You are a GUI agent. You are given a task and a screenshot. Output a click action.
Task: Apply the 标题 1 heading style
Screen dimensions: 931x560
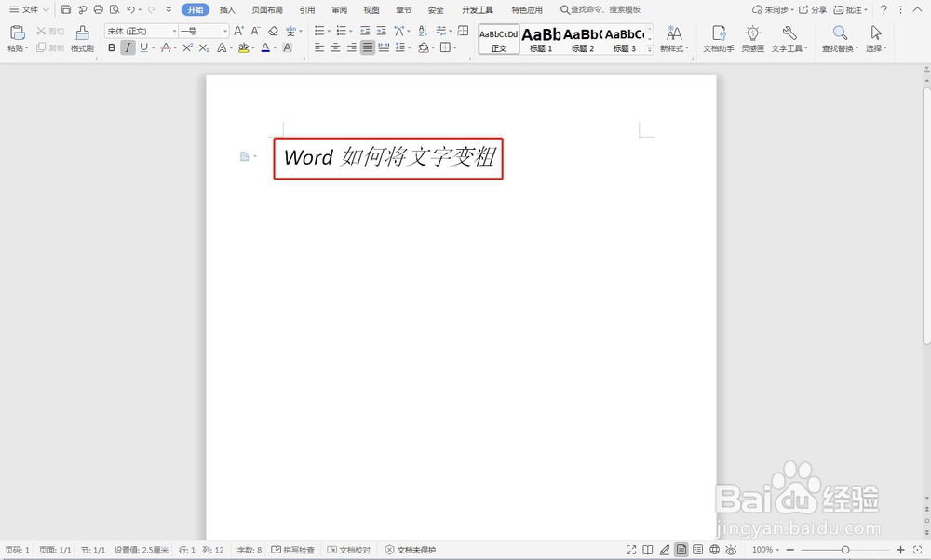[x=541, y=40]
